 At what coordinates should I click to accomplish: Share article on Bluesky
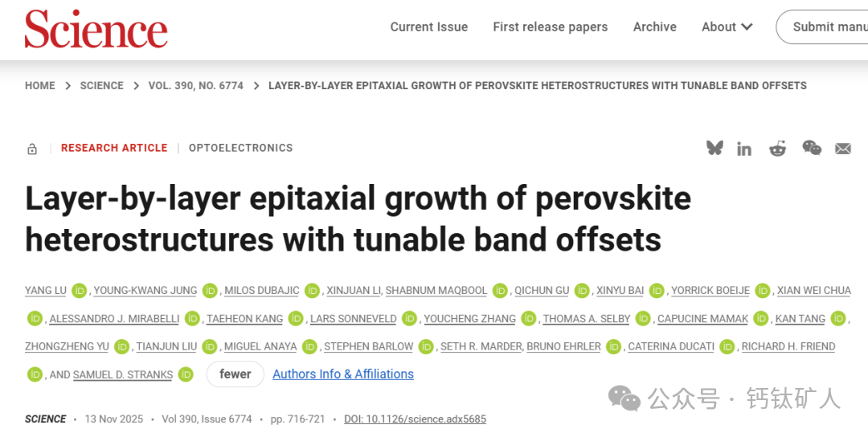(714, 148)
